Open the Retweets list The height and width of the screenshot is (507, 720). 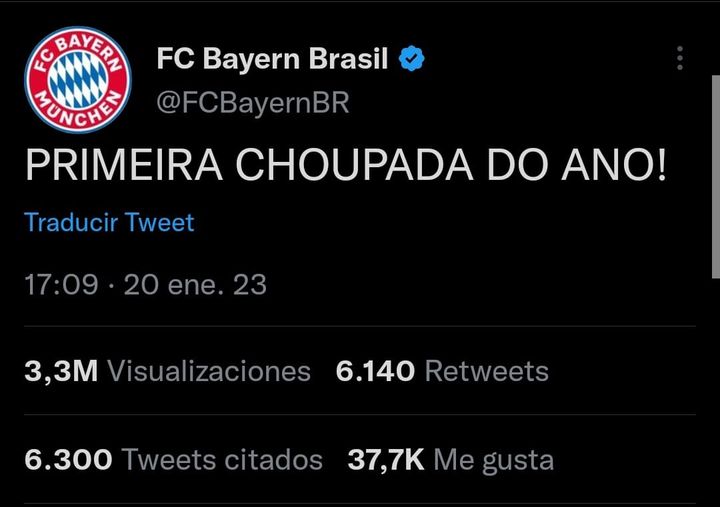point(487,371)
